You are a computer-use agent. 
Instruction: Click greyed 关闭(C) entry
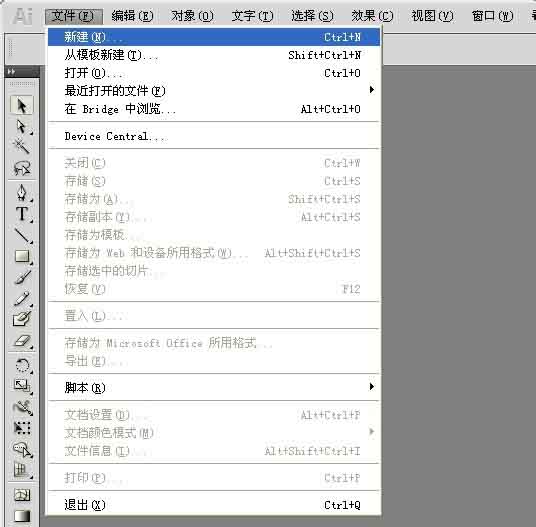point(214,163)
